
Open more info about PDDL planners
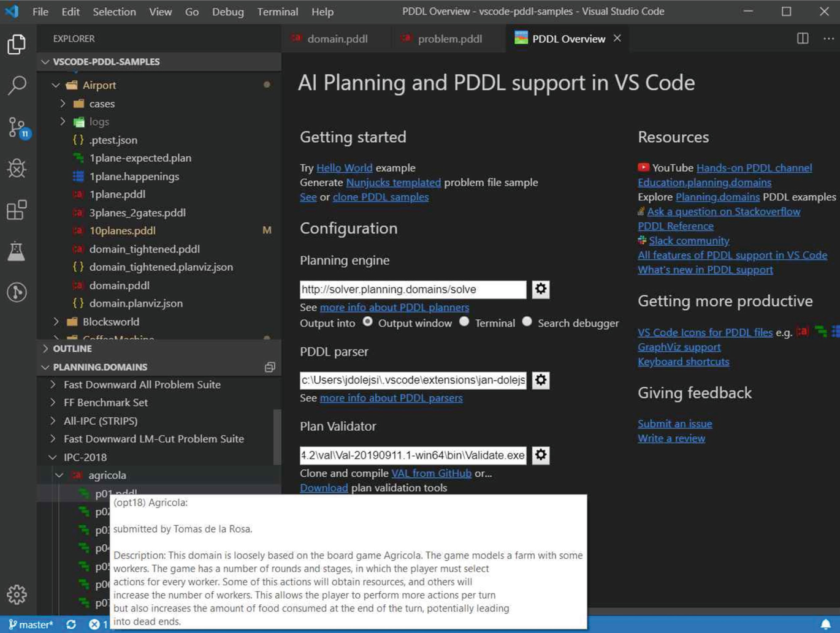(394, 308)
